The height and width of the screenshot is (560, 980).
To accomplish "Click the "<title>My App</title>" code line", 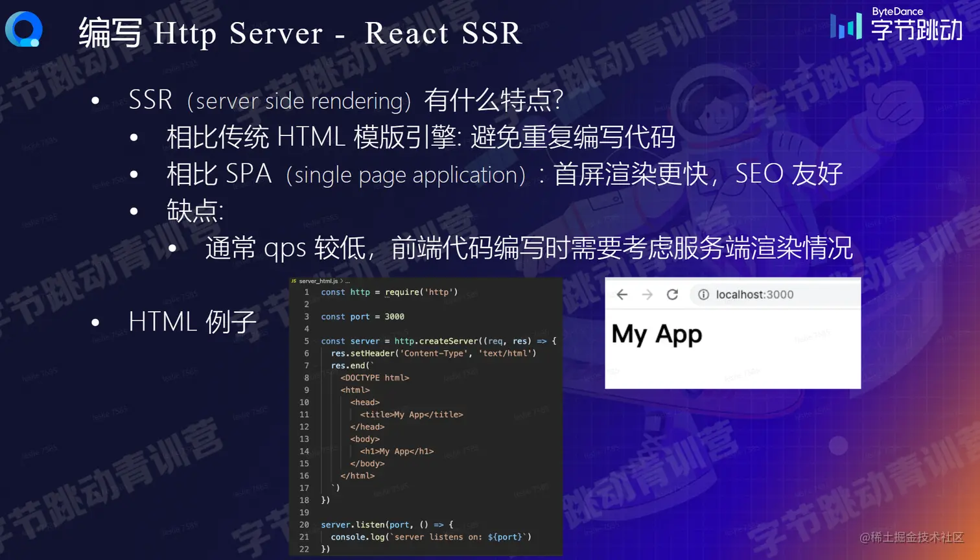I will 412,415.
